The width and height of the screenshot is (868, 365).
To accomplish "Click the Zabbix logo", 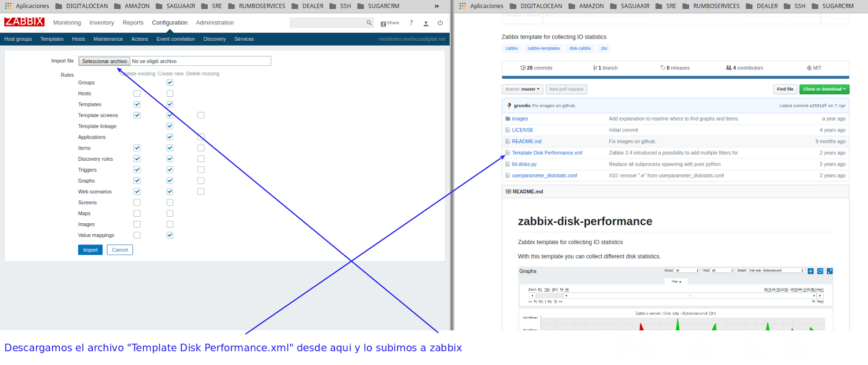I will (x=24, y=22).
